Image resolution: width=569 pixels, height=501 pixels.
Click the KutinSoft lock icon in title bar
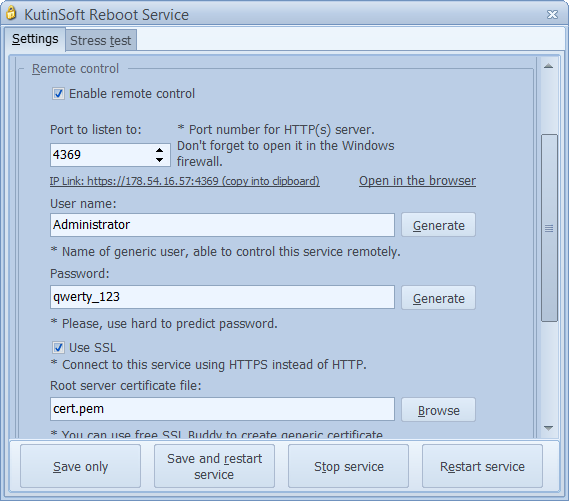tap(11, 13)
